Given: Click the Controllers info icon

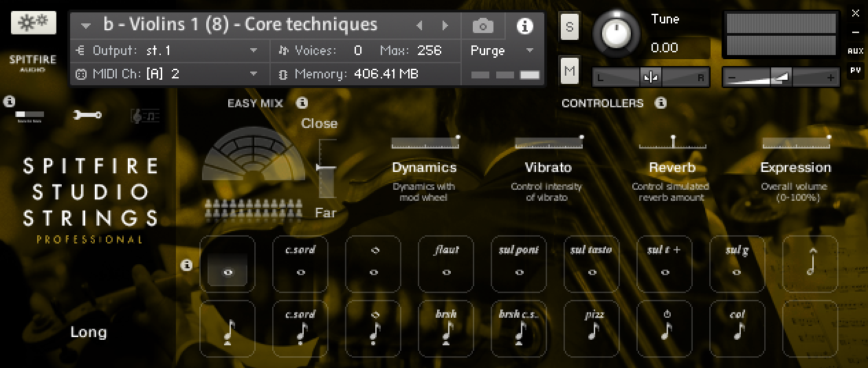Looking at the screenshot, I should [x=660, y=103].
